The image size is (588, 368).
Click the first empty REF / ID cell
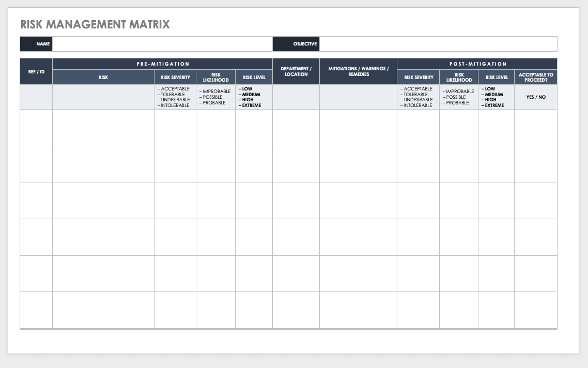click(36, 128)
